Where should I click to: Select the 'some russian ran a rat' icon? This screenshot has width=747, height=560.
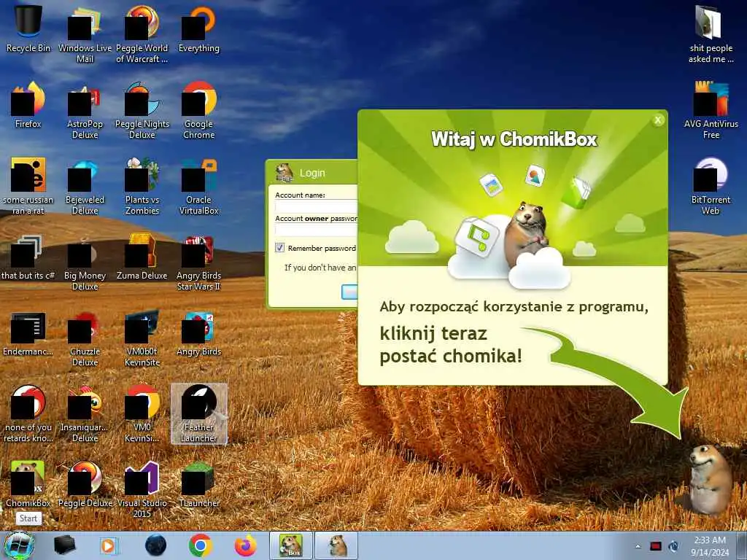(28, 186)
